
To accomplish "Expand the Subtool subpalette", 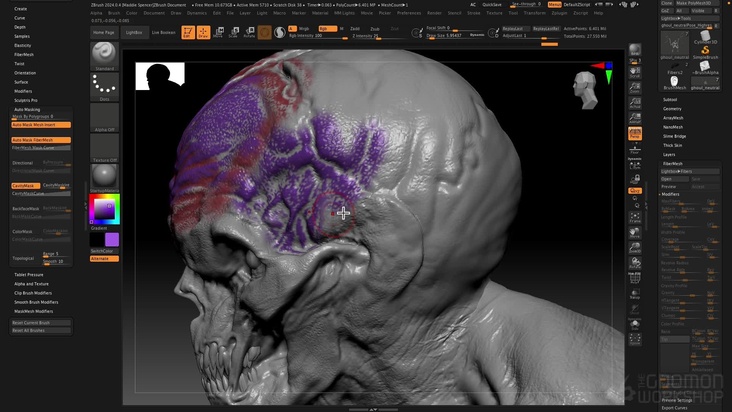I will click(670, 99).
